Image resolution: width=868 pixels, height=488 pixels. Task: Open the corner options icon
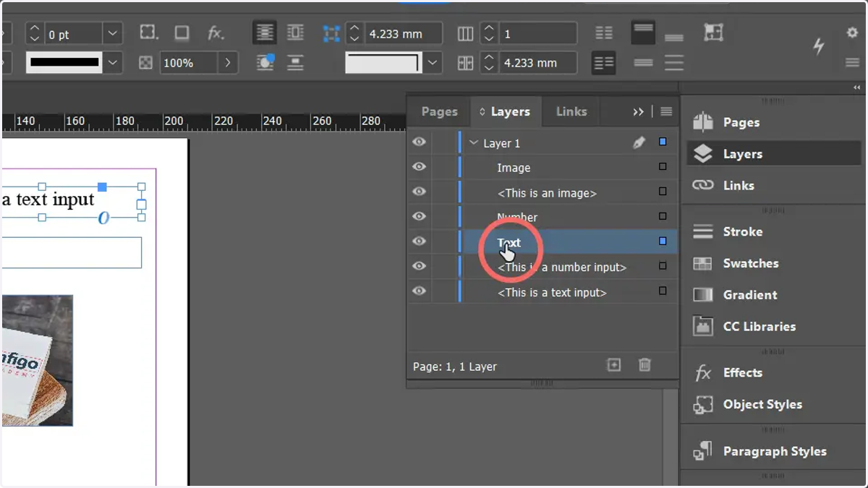pyautogui.click(x=148, y=33)
